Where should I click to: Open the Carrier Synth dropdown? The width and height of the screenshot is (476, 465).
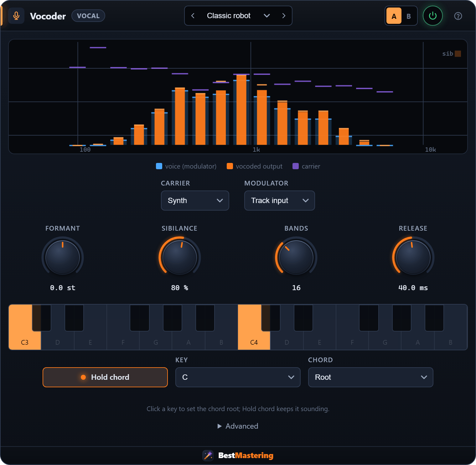(195, 201)
